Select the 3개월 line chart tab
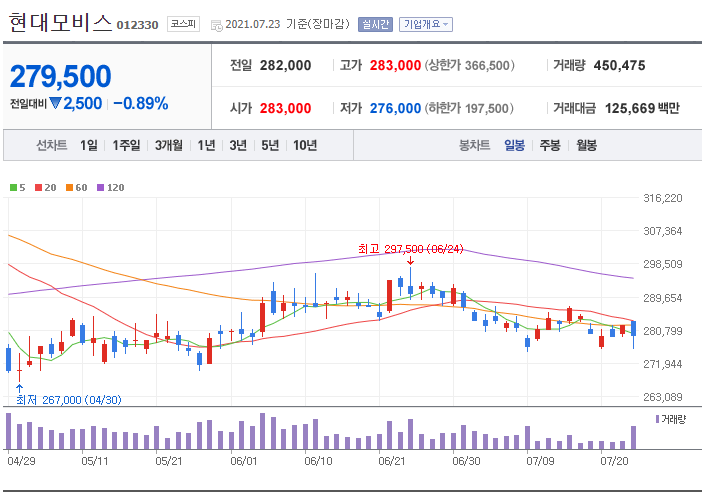 click(169, 145)
